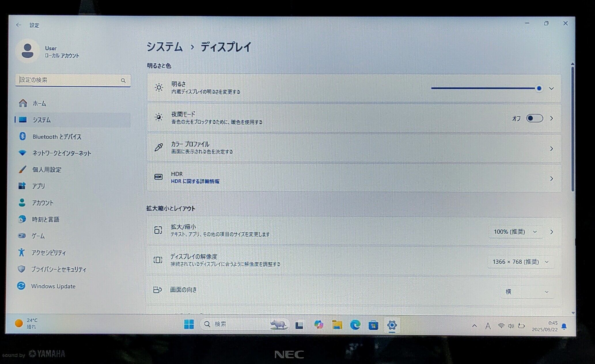Toggle the 夜間モード switch on

click(535, 118)
